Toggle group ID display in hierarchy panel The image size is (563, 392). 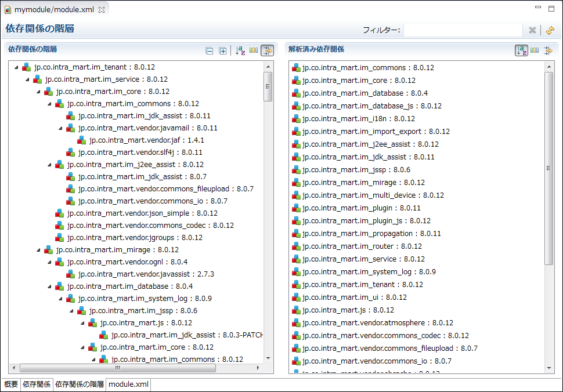tap(254, 50)
